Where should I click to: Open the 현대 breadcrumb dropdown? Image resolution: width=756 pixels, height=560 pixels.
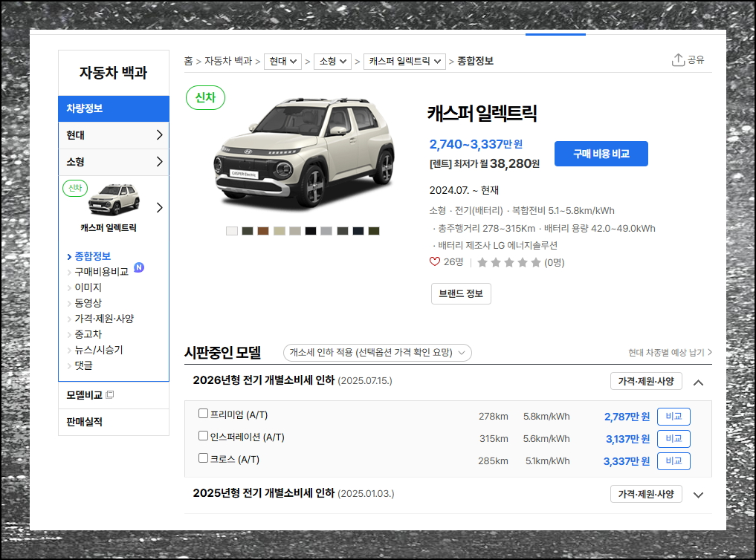[x=283, y=61]
